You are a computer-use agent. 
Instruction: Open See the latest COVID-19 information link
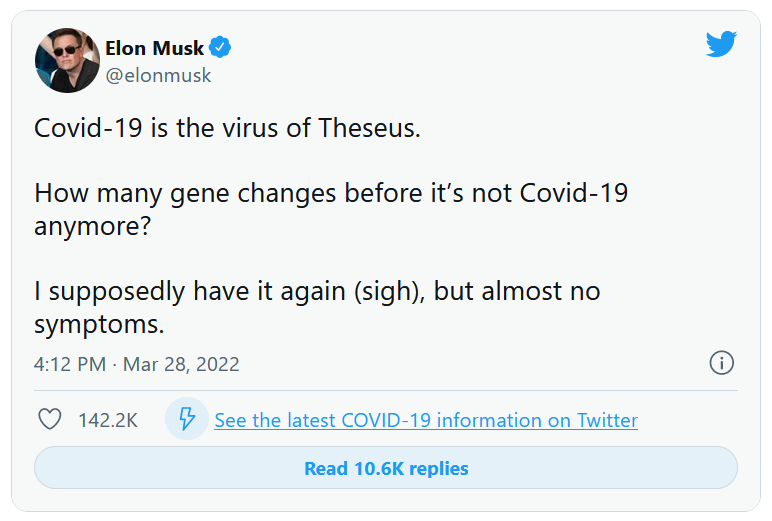(426, 420)
